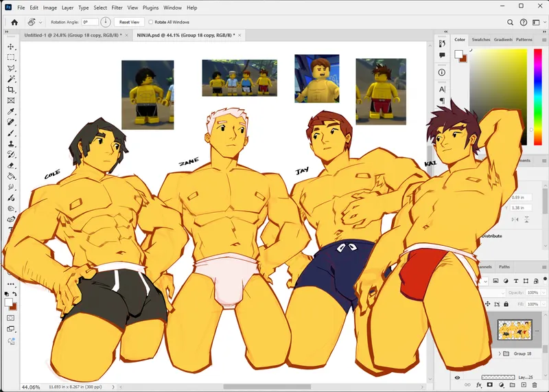Click the adjustment layer half-circle icon
This screenshot has width=549, height=392.
point(501,385)
